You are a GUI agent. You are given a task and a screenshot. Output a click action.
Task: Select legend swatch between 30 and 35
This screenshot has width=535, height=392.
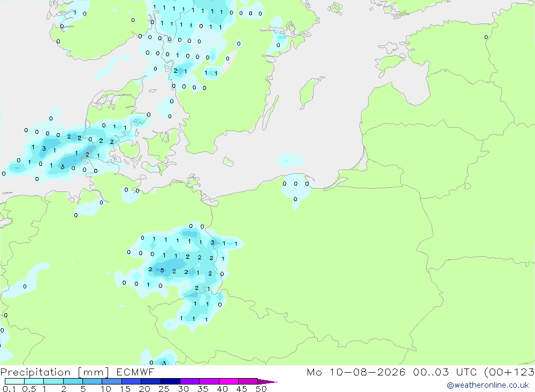[x=189, y=381]
